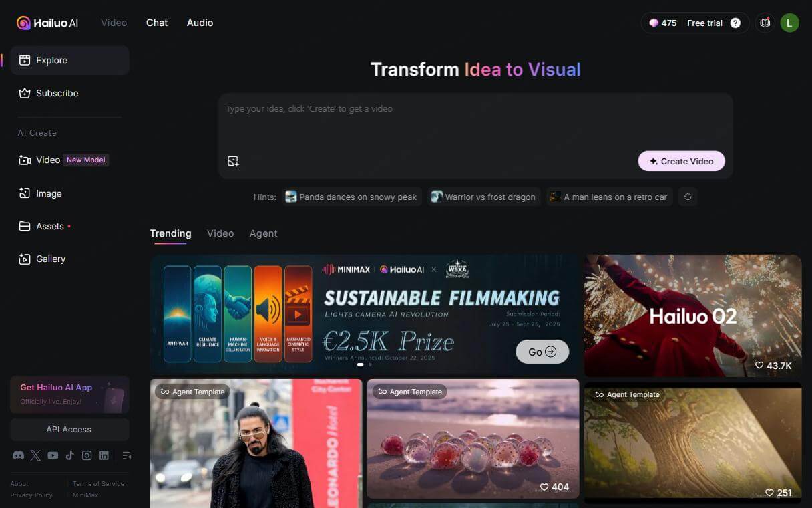This screenshot has width=812, height=508.
Task: Collapse the sidebar with the collapse icon
Action: (126, 455)
